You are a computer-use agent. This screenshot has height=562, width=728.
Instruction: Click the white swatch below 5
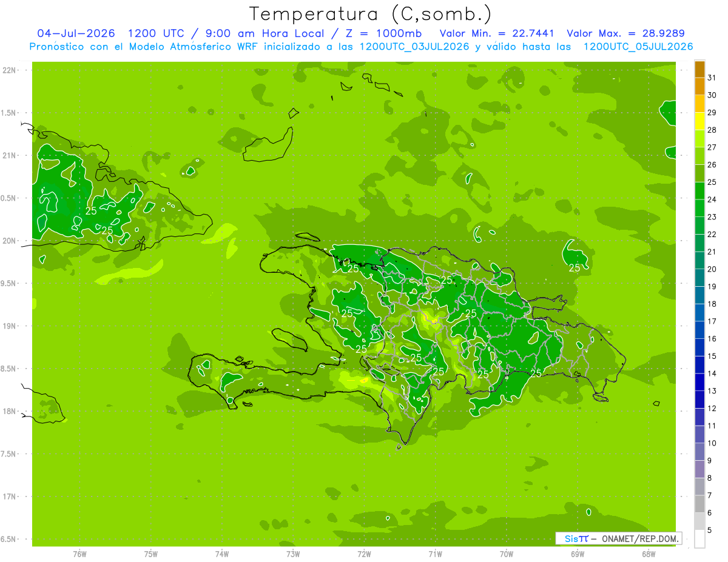tap(700, 539)
